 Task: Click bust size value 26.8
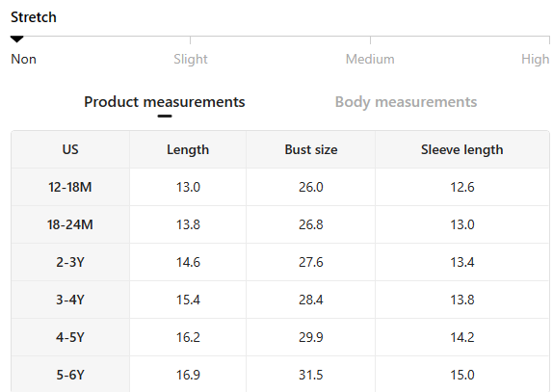[311, 224]
